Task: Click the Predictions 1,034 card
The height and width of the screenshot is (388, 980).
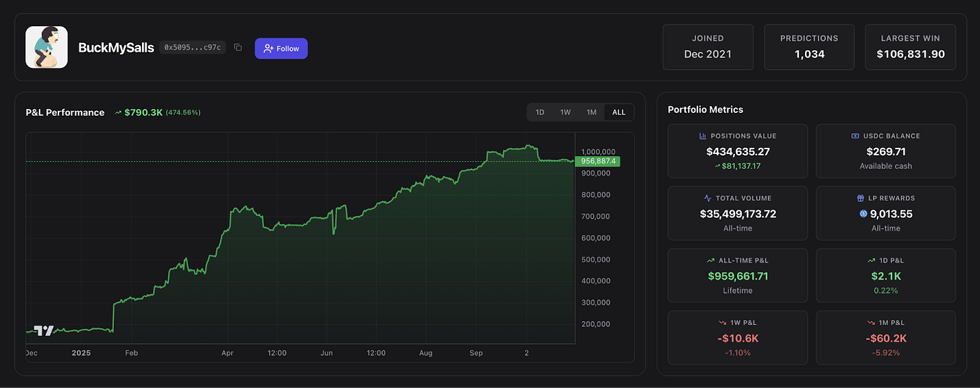Action: point(809,47)
